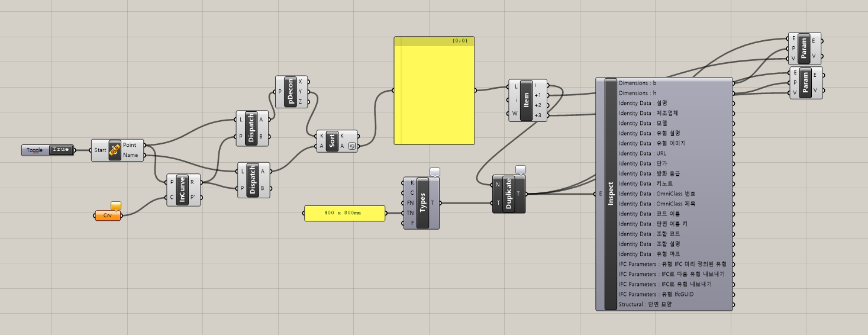Click the large yellow data panel
The width and height of the screenshot is (868, 335).
pos(434,95)
